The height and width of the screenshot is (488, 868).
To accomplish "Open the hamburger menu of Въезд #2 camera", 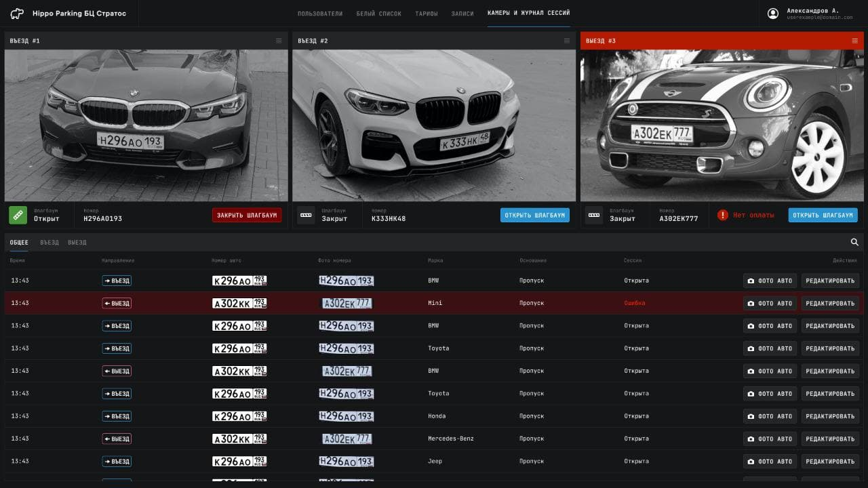I will pos(567,41).
